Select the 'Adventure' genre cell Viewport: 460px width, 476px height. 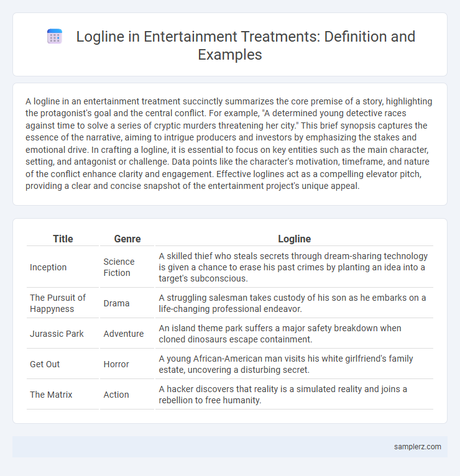pos(127,333)
